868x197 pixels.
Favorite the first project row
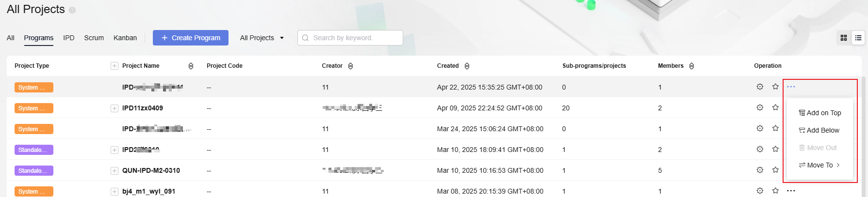pyautogui.click(x=775, y=87)
